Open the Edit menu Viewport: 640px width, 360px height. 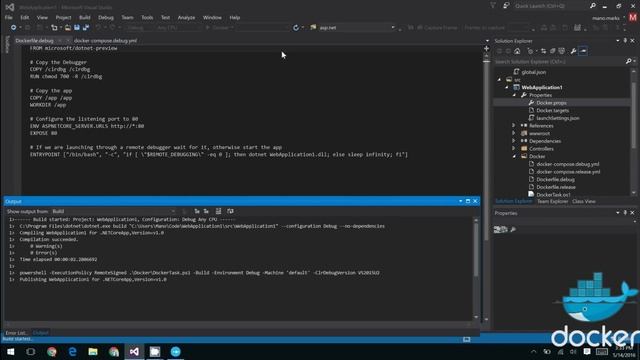click(x=24, y=18)
